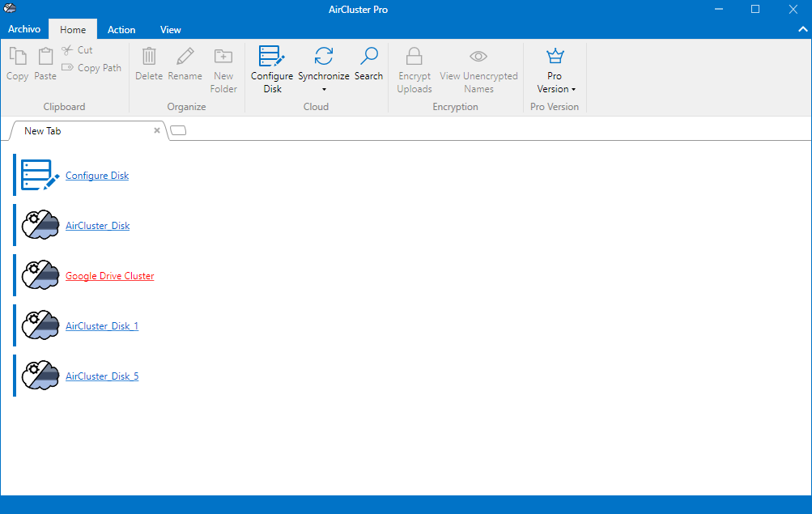Image resolution: width=812 pixels, height=514 pixels.
Task: Click Encrypt Uploads padlock icon
Action: point(414,56)
